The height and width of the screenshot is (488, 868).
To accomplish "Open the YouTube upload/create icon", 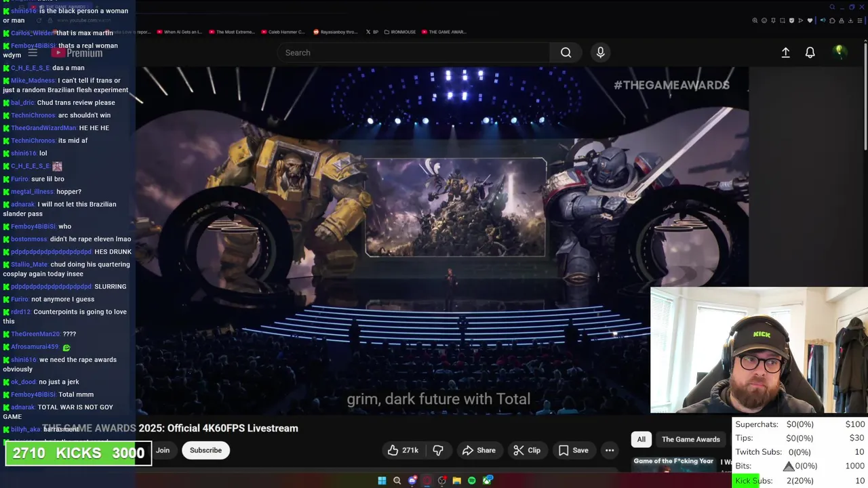I will [785, 53].
